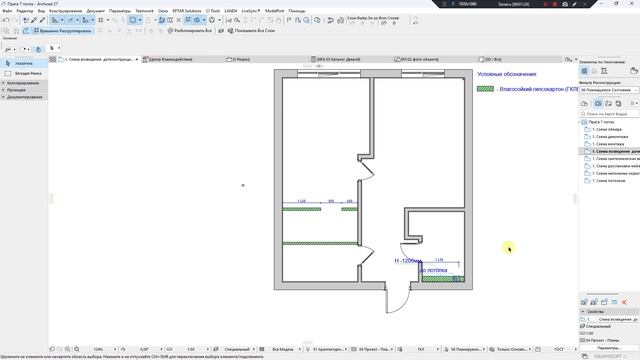Open the Конструирование menu
Viewport: 640px width, 360px height.
point(65,11)
